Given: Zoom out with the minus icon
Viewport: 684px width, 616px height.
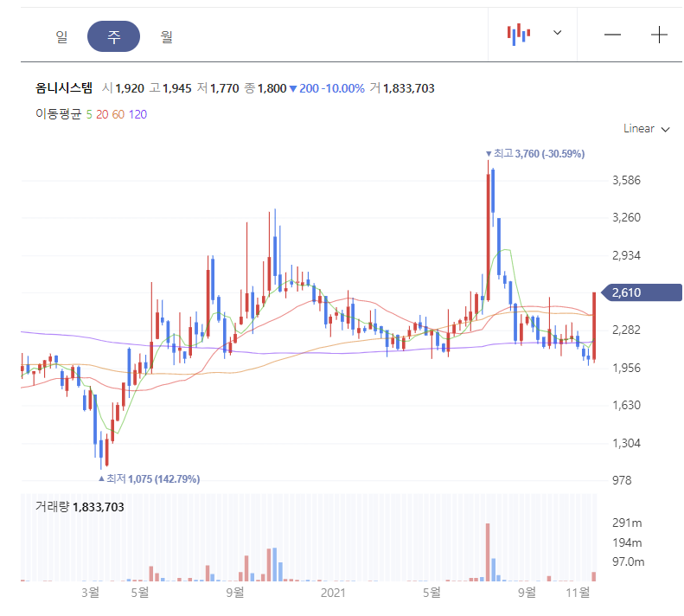Looking at the screenshot, I should 612,35.
